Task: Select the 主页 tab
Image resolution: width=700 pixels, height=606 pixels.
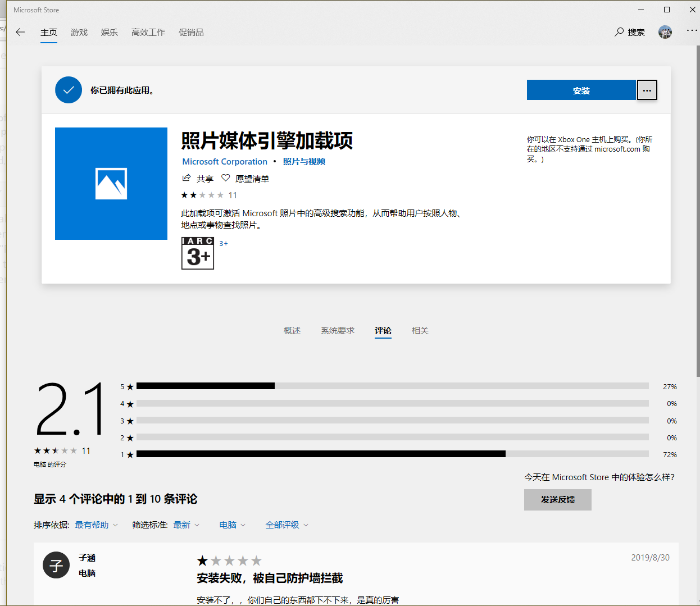Action: click(49, 33)
